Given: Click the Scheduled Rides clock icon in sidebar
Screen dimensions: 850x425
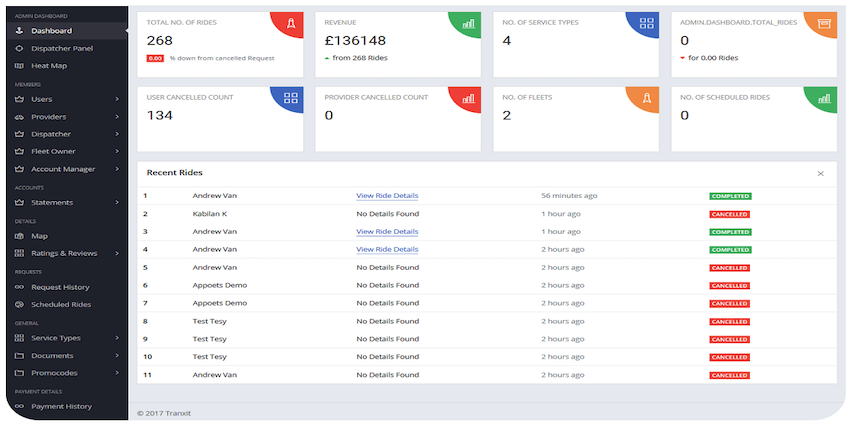Looking at the screenshot, I should pos(19,305).
